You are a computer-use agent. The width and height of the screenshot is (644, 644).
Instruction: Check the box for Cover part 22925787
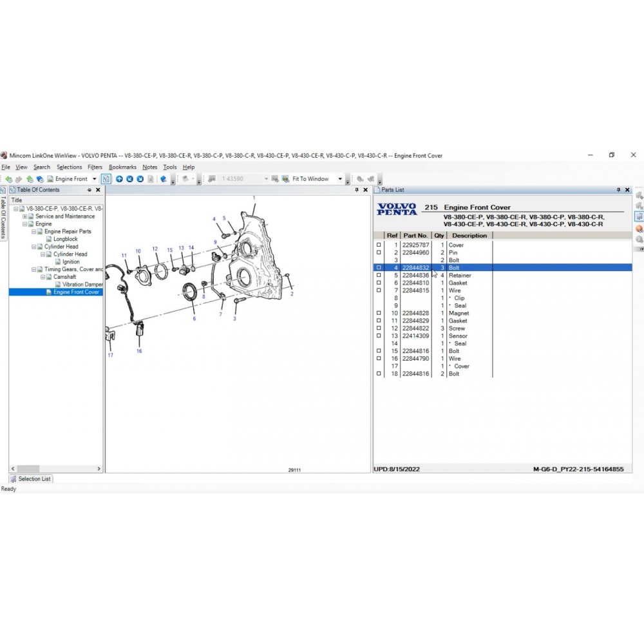[379, 245]
